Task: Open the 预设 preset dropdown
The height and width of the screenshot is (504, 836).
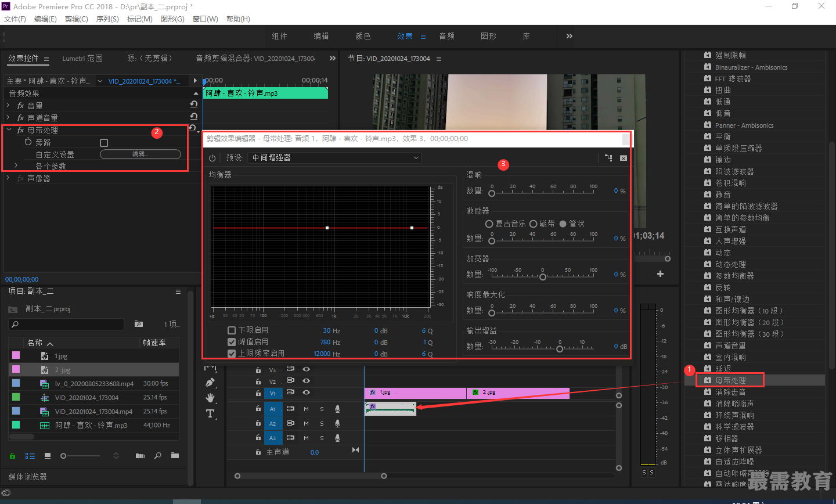Action: 334,157
